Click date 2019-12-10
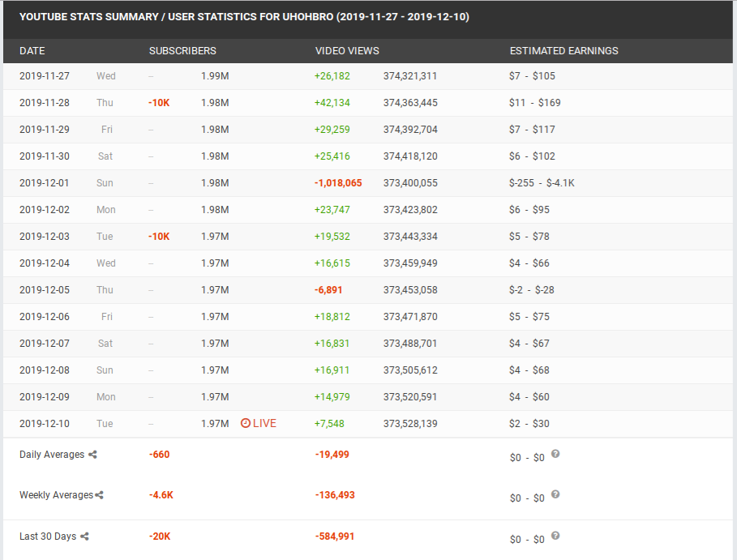This screenshot has width=737, height=560. [x=44, y=424]
